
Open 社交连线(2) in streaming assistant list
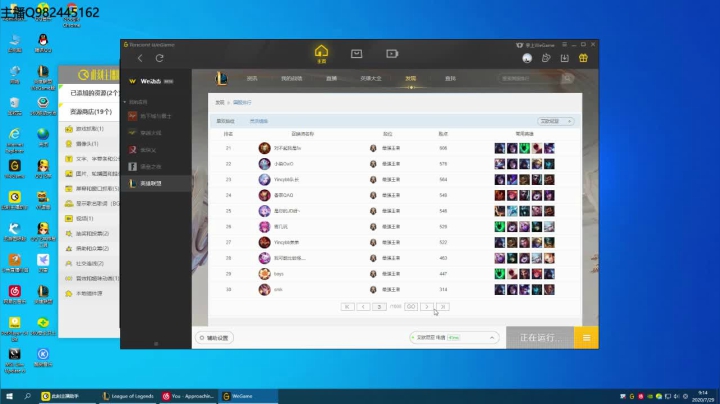[x=90, y=264]
